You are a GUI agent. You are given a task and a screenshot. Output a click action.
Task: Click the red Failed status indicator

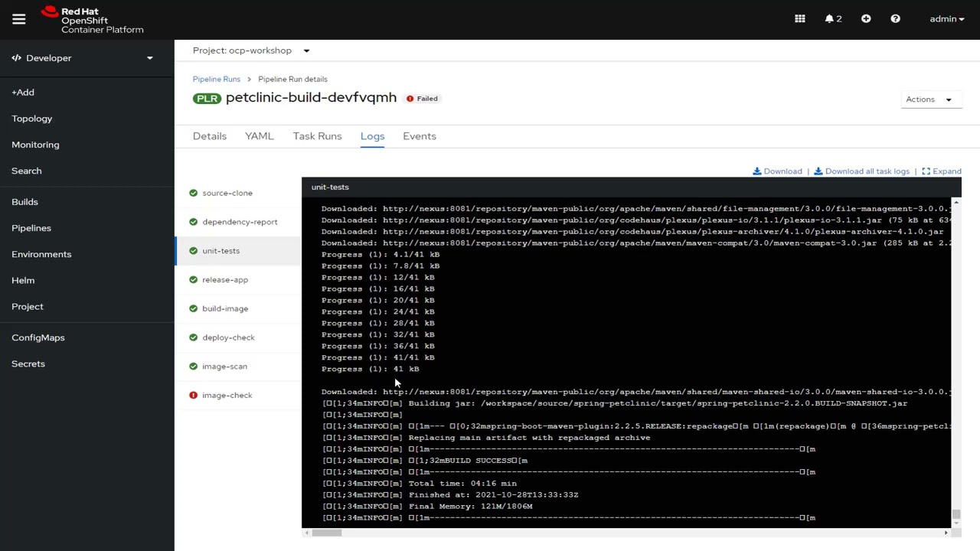coord(422,99)
